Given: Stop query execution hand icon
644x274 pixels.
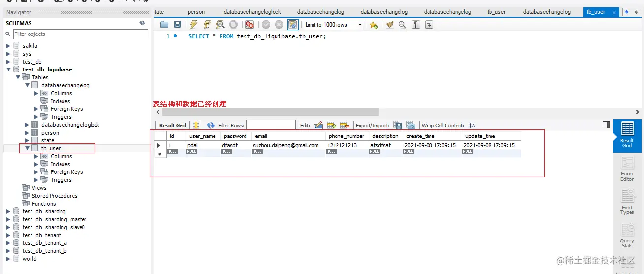Looking at the screenshot, I should [x=234, y=24].
